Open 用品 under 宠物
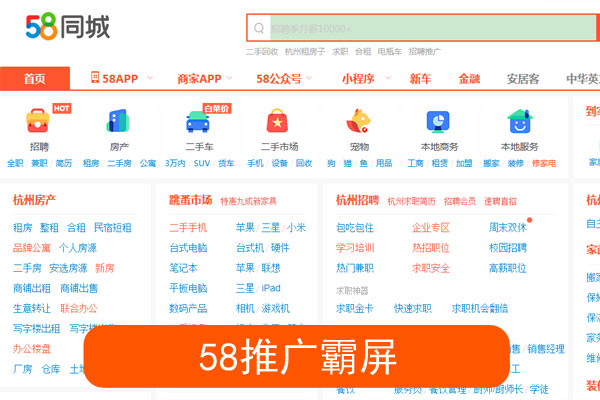Screen dimensions: 600x400 tap(384, 163)
